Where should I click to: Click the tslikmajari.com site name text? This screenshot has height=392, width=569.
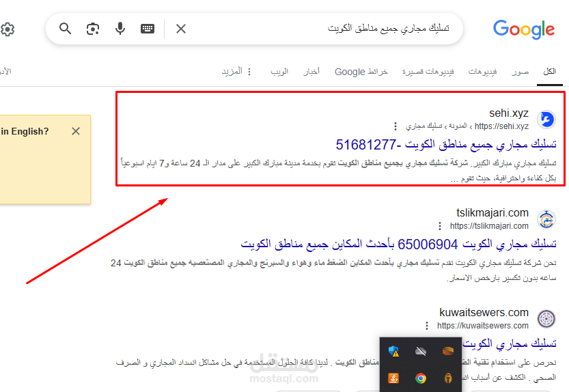coord(492,212)
